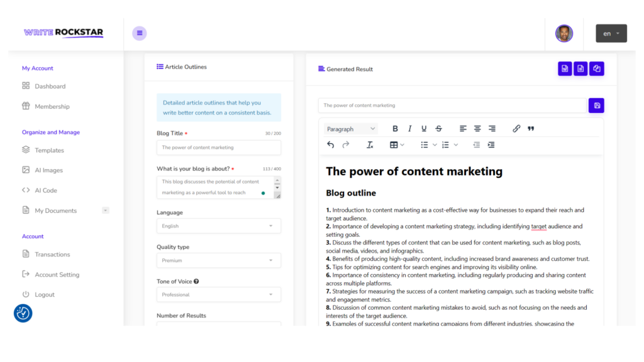The height and width of the screenshot is (362, 644).
Task: Click the Logout link
Action: pyautogui.click(x=44, y=295)
